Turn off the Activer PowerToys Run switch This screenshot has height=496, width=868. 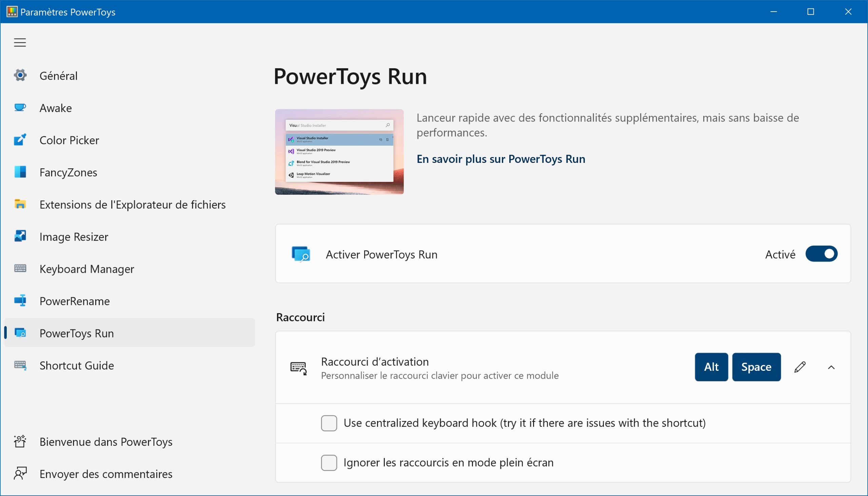(821, 254)
